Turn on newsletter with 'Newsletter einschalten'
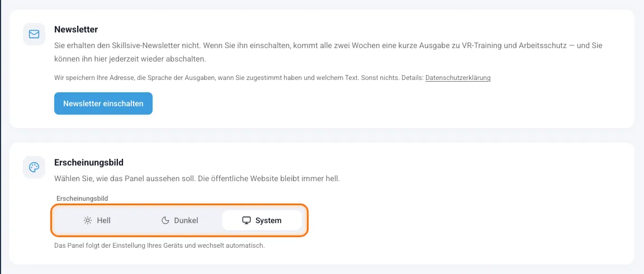The height and width of the screenshot is (274, 644). [103, 103]
